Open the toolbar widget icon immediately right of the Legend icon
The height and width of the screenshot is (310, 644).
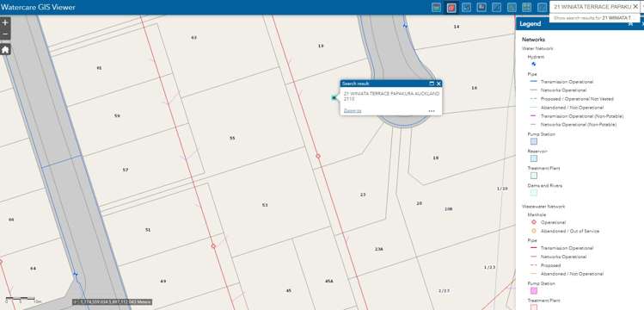(466, 8)
